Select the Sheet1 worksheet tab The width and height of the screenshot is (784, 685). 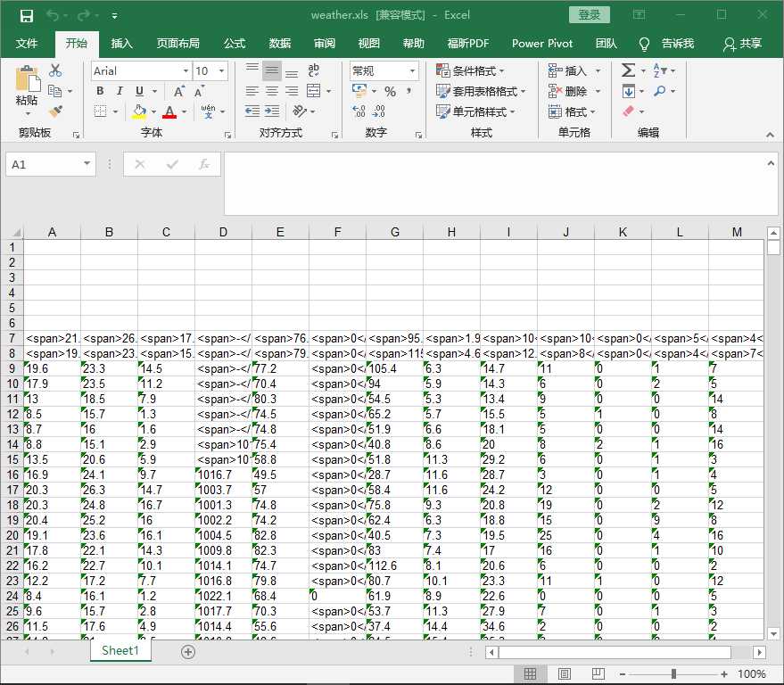[120, 650]
